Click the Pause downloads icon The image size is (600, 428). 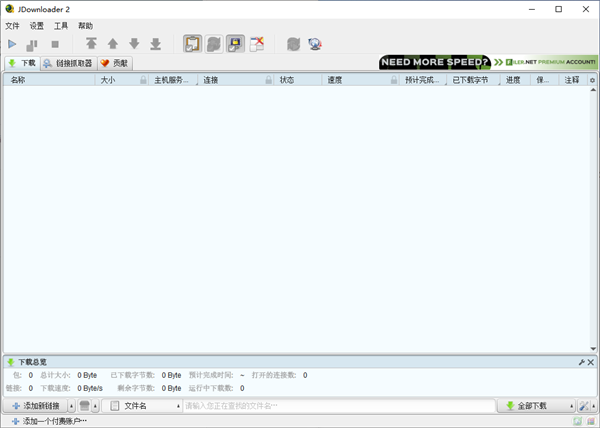[x=32, y=44]
